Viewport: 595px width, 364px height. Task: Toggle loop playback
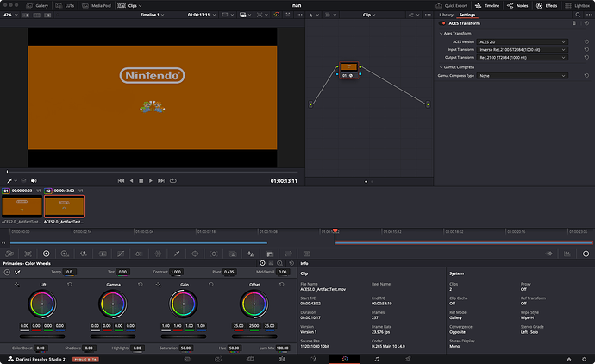coord(173,180)
